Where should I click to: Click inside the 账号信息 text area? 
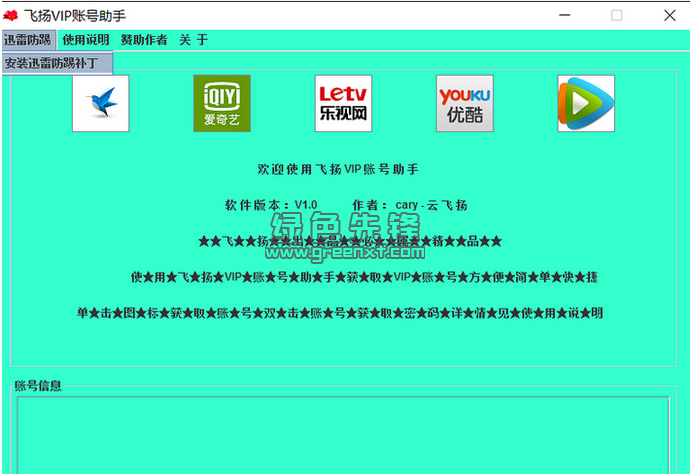[x=343, y=435]
